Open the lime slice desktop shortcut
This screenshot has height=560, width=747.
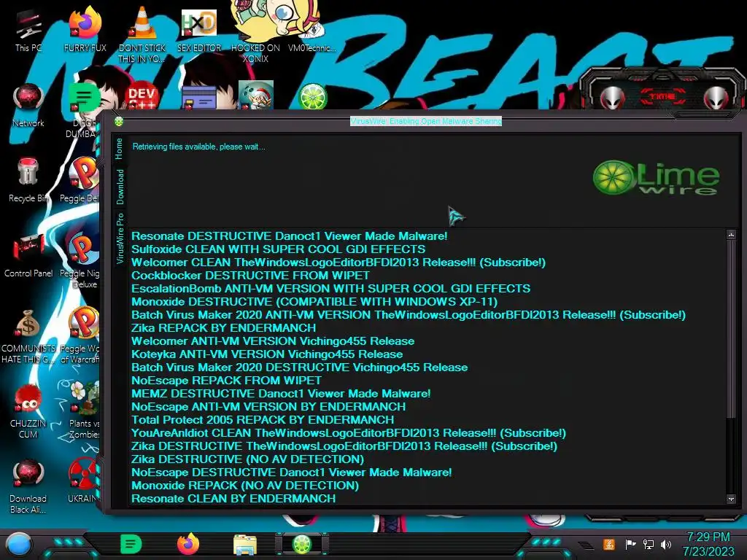point(312,96)
